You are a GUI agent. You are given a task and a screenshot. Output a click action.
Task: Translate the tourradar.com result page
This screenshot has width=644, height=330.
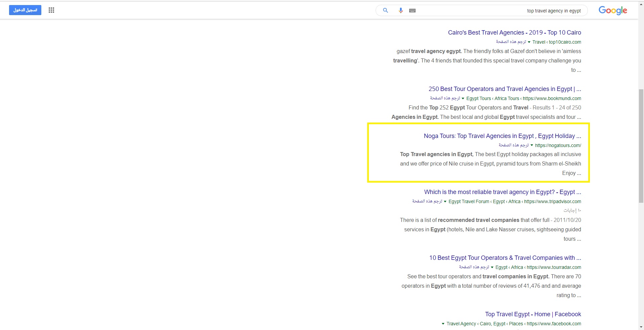(x=474, y=267)
